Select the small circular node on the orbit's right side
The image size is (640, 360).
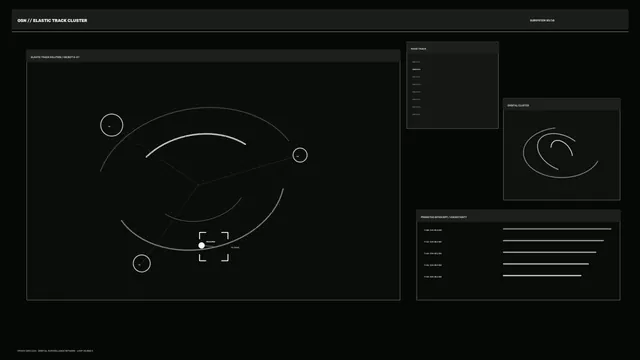point(300,155)
